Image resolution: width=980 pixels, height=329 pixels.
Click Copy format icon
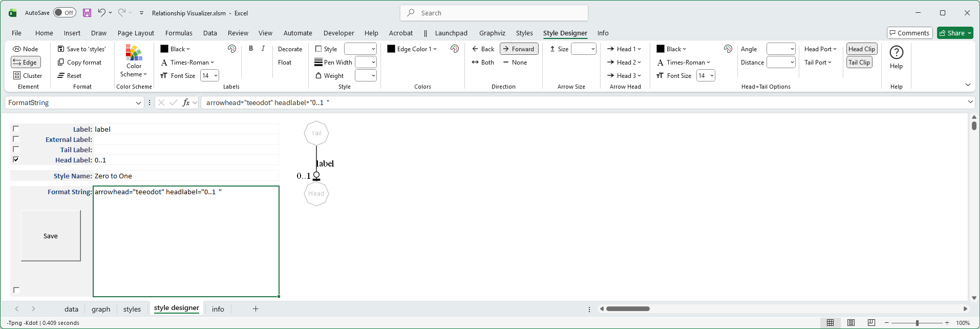pyautogui.click(x=61, y=63)
